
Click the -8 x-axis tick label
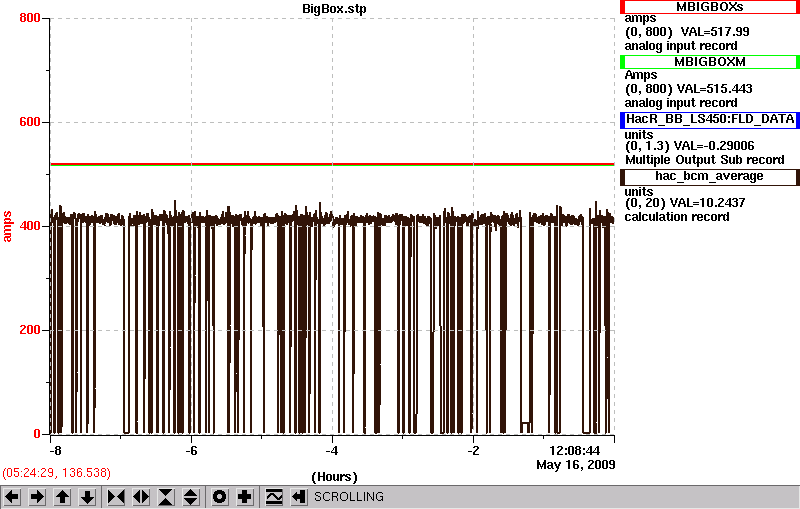coord(56,451)
